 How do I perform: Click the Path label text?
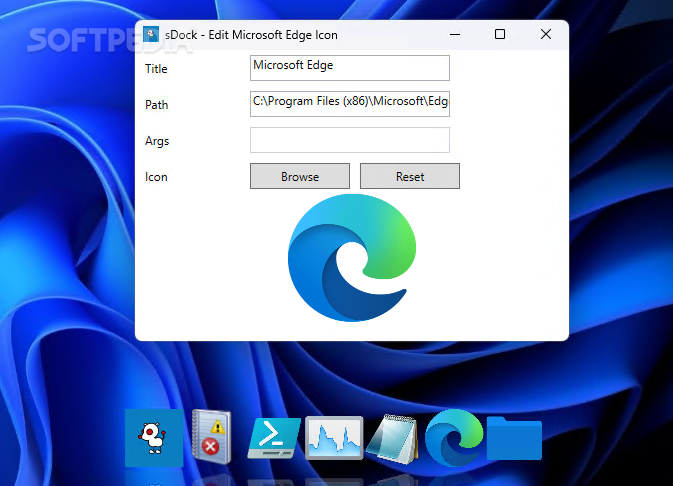157,105
